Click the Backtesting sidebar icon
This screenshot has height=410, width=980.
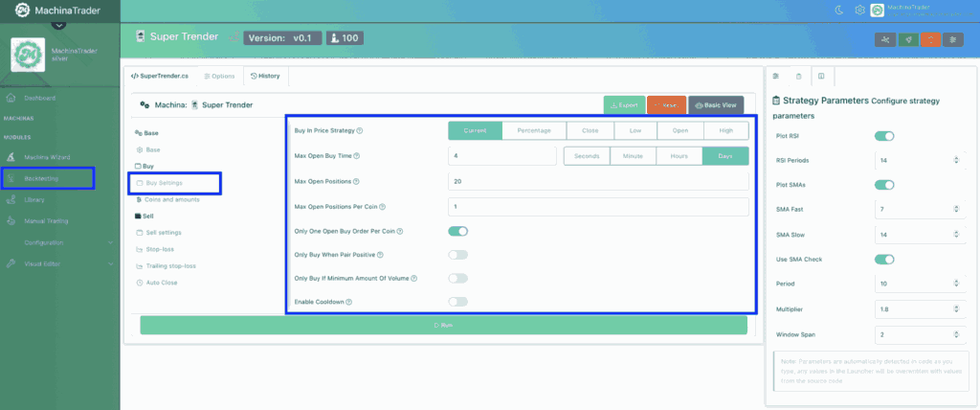click(11, 179)
